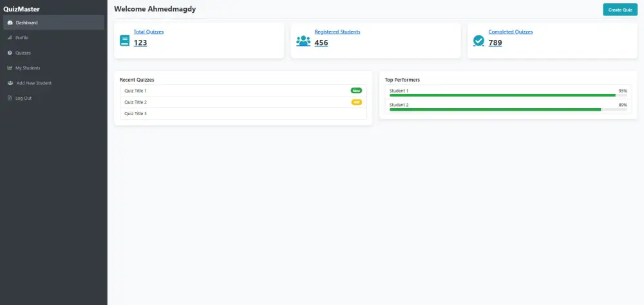The image size is (644, 305).
Task: Click the 89% score value
Action: (x=623, y=105)
